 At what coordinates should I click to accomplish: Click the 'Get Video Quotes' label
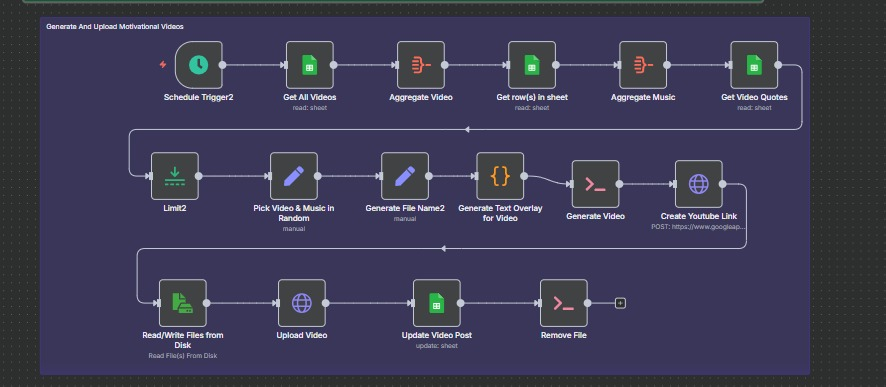coord(754,97)
